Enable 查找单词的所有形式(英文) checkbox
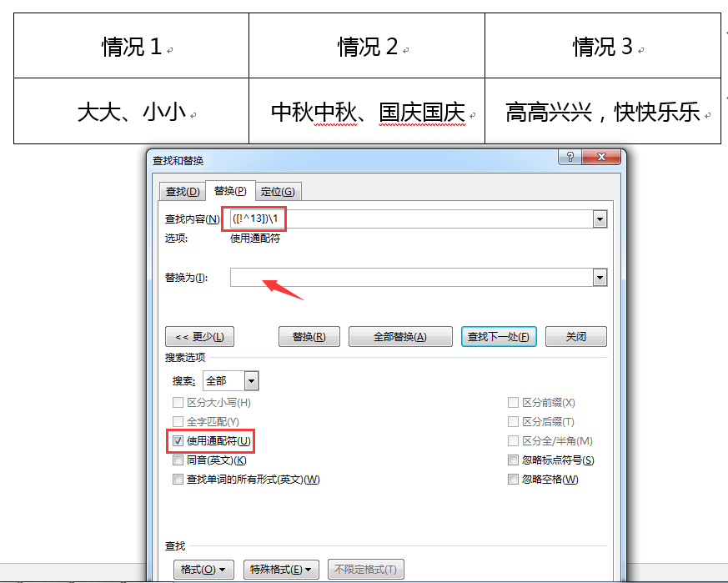Screen dimensions: 728x583 pos(178,479)
